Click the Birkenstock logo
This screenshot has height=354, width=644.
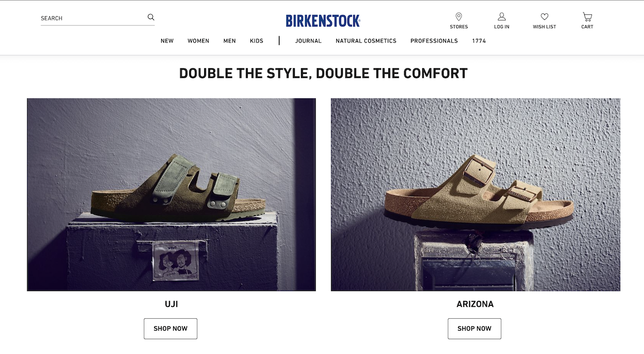tap(323, 21)
